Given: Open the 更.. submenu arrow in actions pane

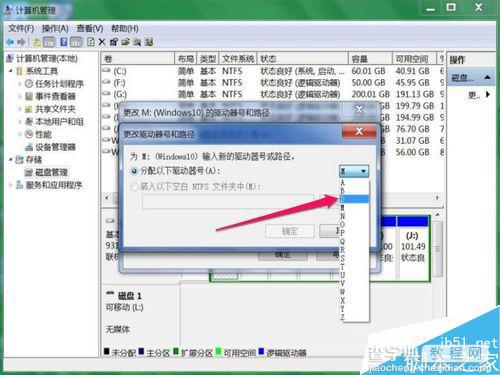Looking at the screenshot, I should [x=488, y=95].
